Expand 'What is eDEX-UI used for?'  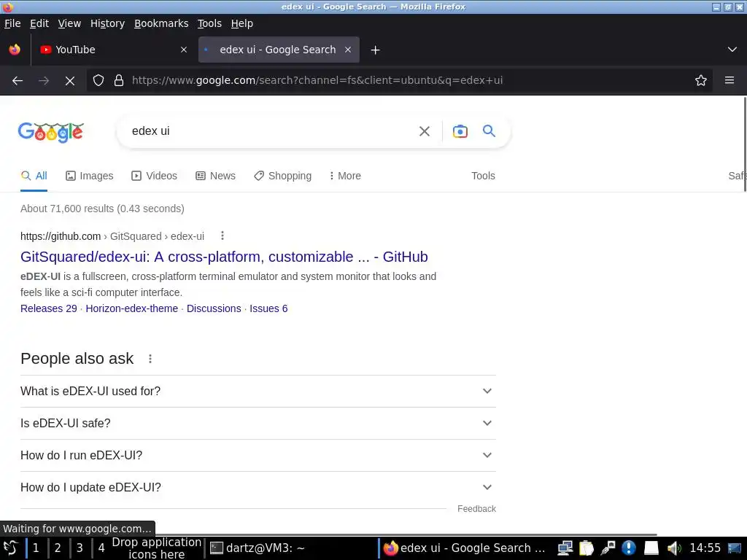tap(258, 391)
